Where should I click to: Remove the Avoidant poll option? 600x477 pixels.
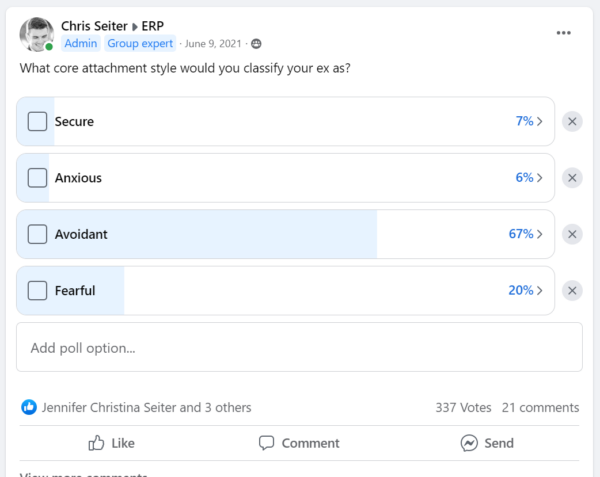coord(572,234)
